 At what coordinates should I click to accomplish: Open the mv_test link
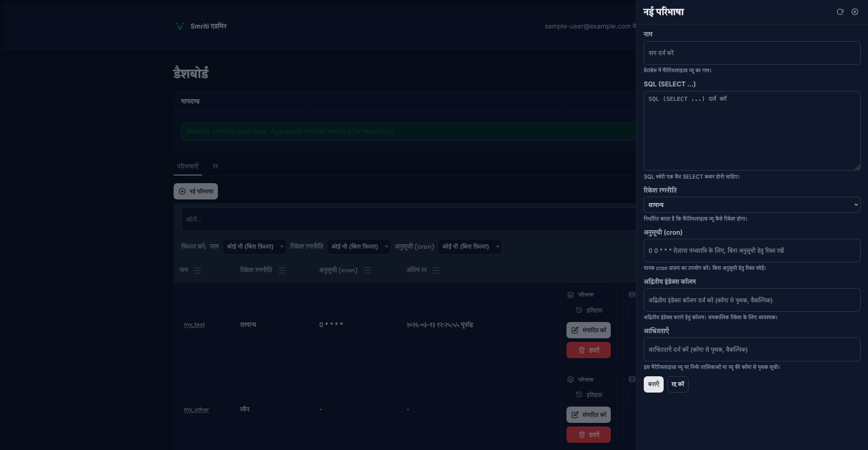pos(194,325)
